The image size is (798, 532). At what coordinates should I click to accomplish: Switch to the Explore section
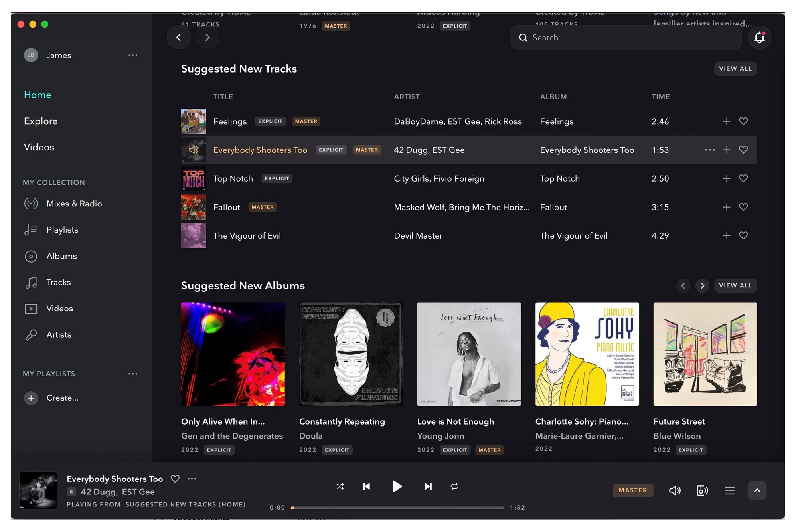(40, 121)
